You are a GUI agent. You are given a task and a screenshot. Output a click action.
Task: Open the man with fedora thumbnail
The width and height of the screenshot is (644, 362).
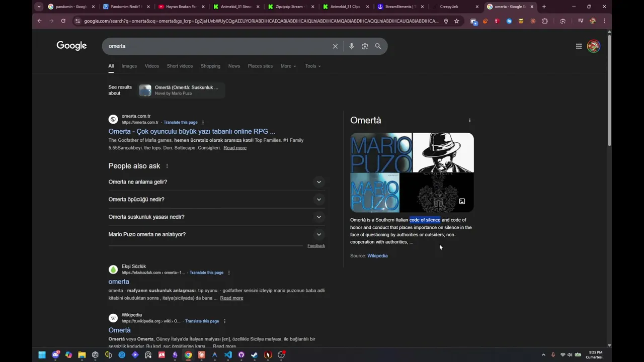pos(443,152)
